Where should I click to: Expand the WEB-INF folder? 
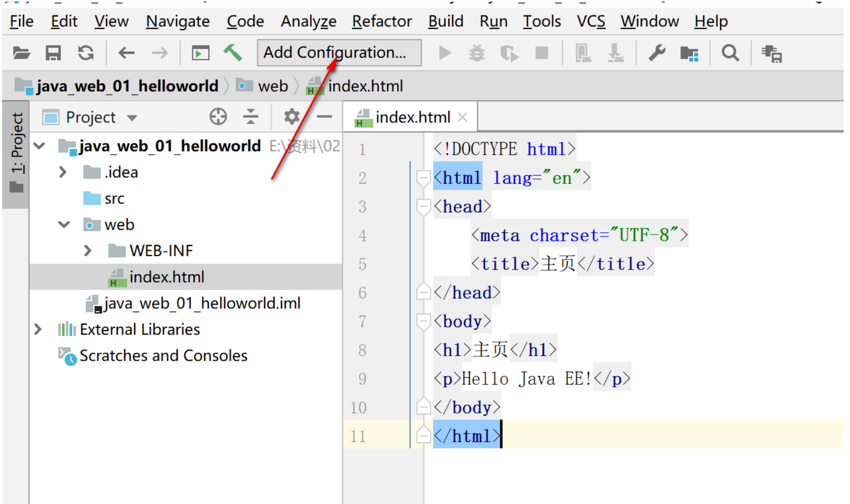(x=87, y=250)
